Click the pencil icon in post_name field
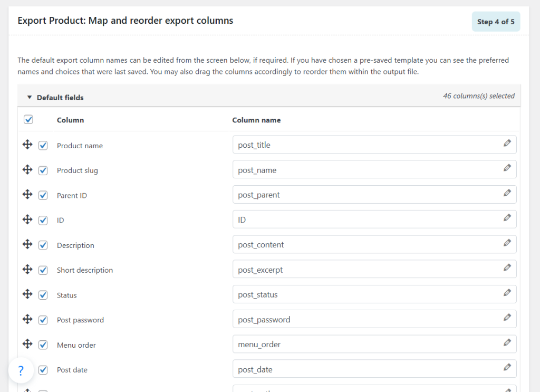540x392 pixels. (507, 168)
